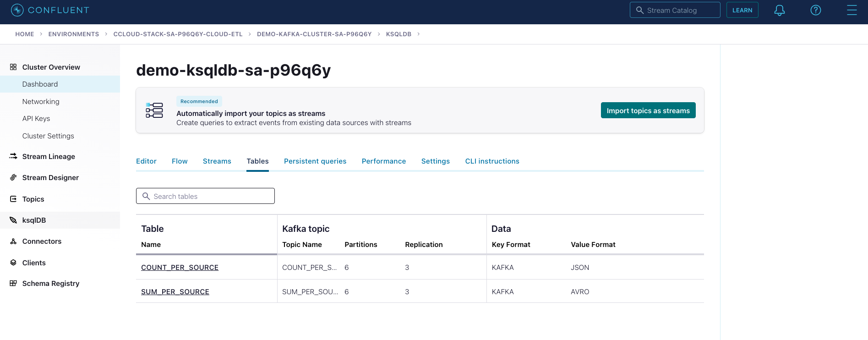Click the LEARN button

(x=742, y=10)
